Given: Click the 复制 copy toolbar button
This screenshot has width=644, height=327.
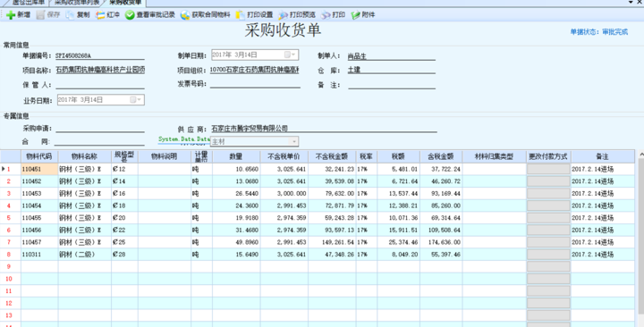Looking at the screenshot, I should click(78, 15).
